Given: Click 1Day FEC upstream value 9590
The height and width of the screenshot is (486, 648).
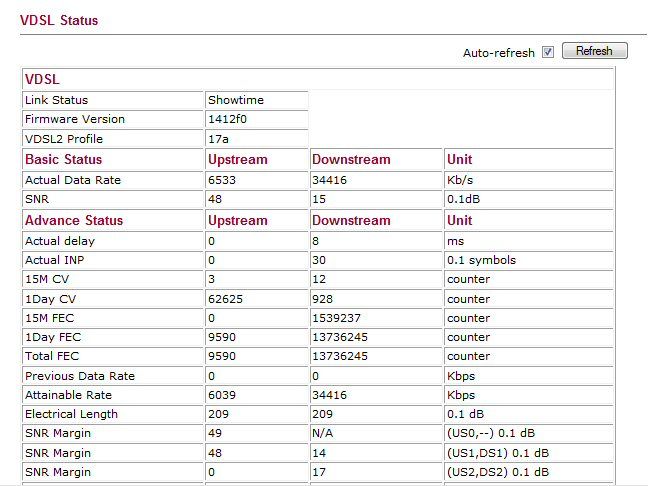Looking at the screenshot, I should point(222,337).
